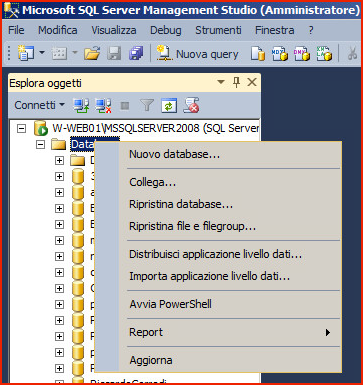
Task: Click the Database Engine Query icon
Action: pos(258,54)
